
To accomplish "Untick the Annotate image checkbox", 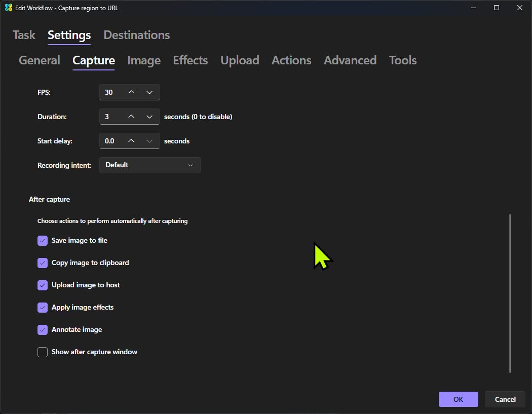I will [43, 330].
